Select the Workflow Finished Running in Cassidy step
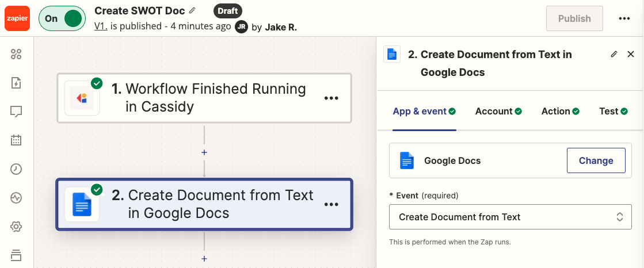 click(x=204, y=98)
